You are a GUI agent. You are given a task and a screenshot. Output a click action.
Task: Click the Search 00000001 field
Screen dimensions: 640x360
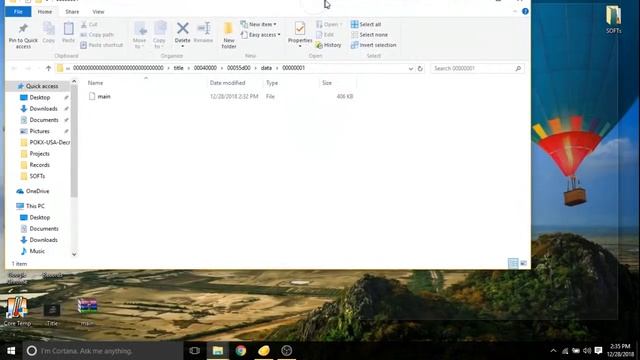tap(477, 68)
